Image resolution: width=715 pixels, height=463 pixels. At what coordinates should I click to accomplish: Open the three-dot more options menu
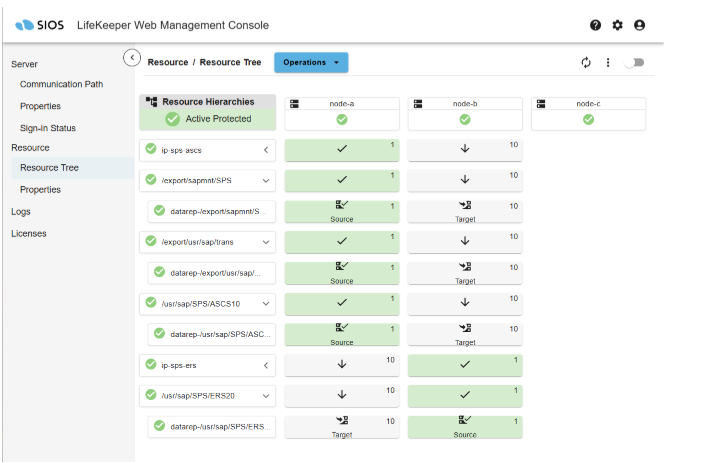608,63
